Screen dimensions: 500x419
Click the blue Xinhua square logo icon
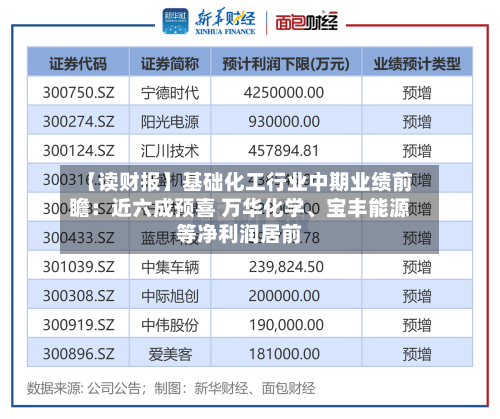[175, 21]
